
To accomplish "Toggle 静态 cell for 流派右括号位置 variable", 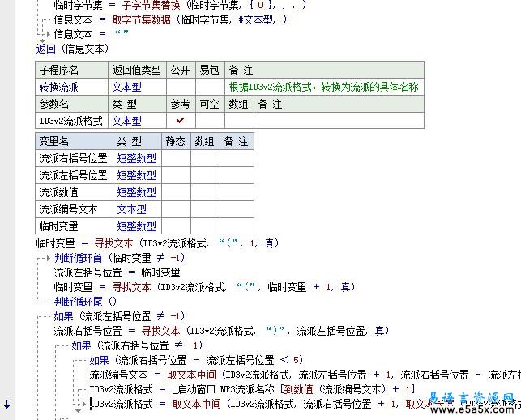I will point(176,158).
